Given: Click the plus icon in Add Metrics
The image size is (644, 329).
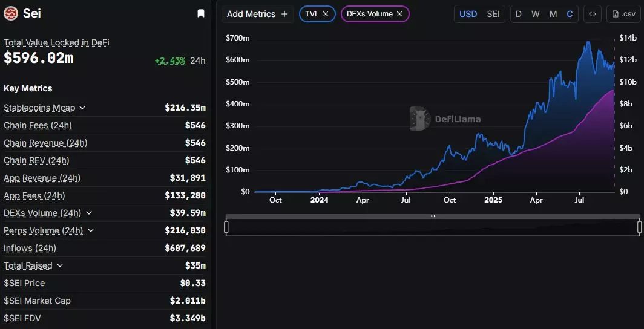Looking at the screenshot, I should pos(284,14).
